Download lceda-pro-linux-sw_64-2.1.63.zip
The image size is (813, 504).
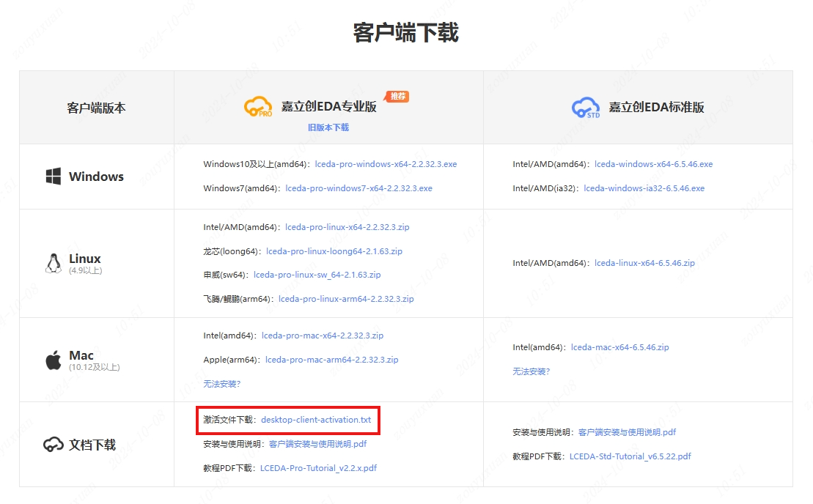pyautogui.click(x=317, y=275)
